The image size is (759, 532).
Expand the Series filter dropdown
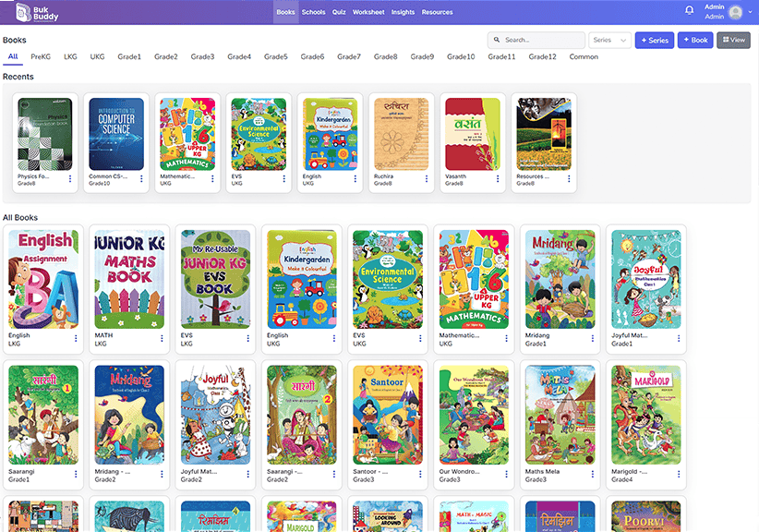click(x=610, y=41)
